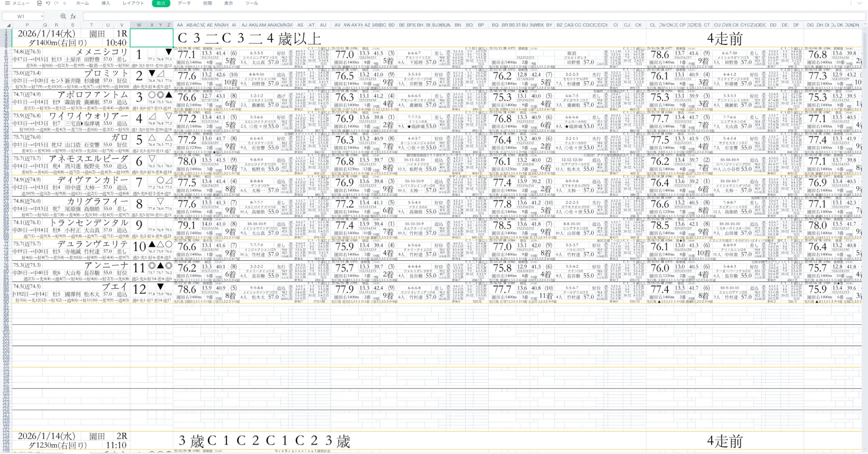This screenshot has width=868, height=454.
Task: Click the undo arrow icon
Action: click(x=48, y=3)
